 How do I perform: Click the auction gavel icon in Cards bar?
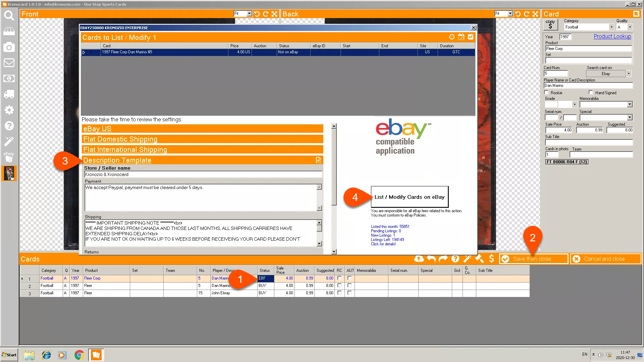coord(480,259)
